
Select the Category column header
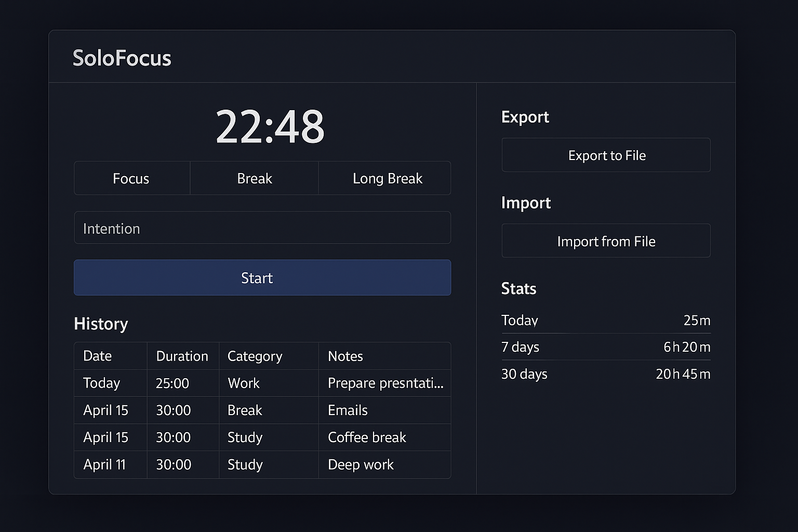[x=255, y=356]
